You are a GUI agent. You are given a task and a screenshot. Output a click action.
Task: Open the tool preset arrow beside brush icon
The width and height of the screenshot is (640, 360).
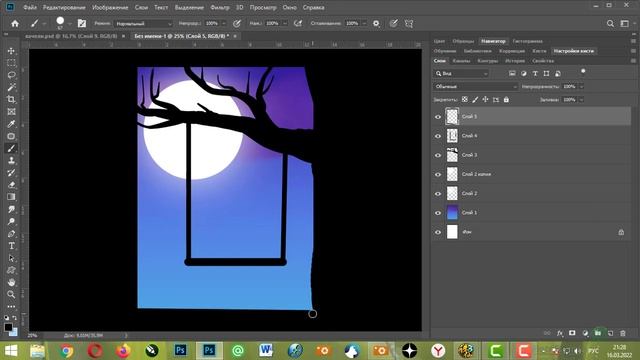(44, 24)
